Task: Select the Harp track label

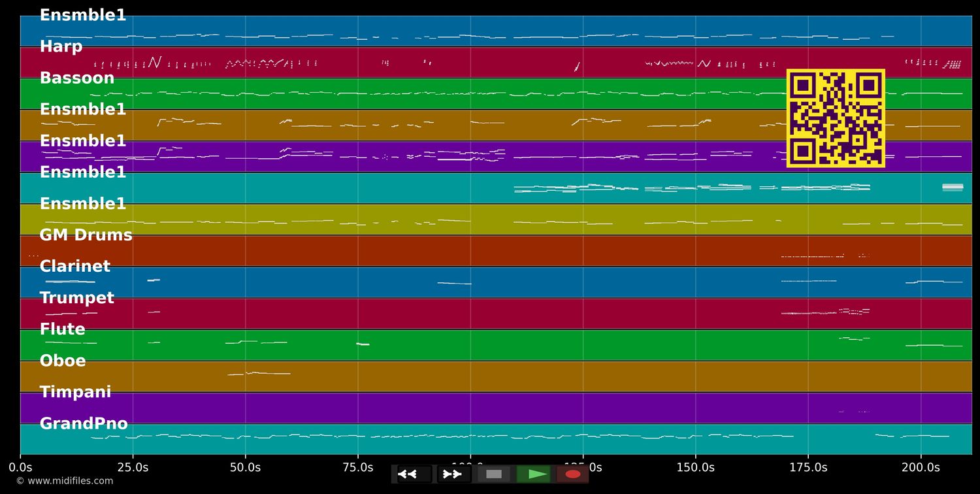Action: 61,47
